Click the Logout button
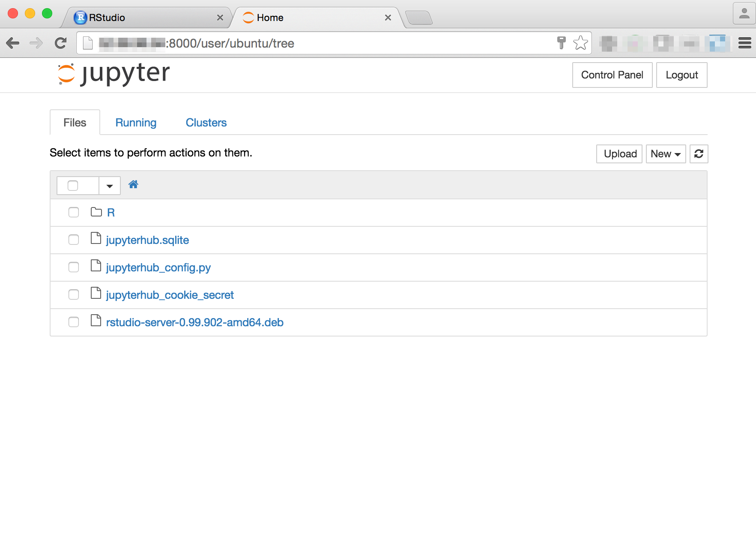Screen dimensions: 756x538 coord(681,75)
